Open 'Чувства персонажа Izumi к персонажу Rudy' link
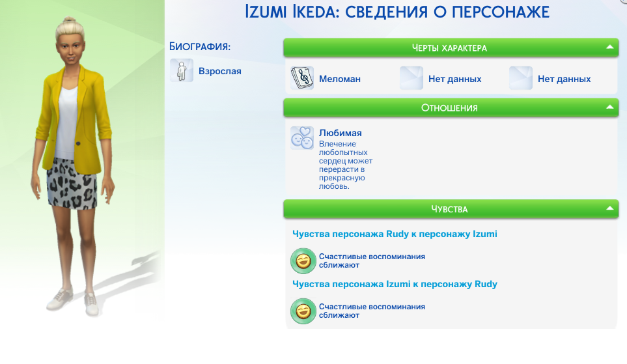Image resolution: width=627 pixels, height=364 pixels. 395,284
